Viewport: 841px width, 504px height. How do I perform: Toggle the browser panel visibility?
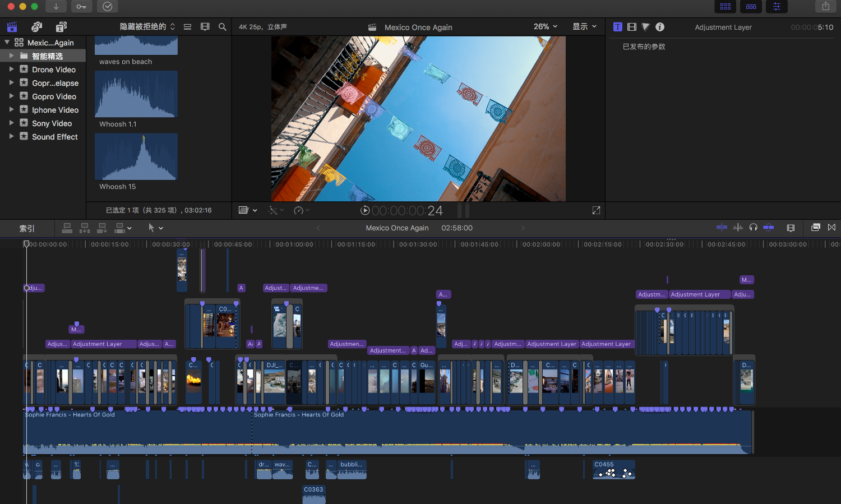point(726,6)
